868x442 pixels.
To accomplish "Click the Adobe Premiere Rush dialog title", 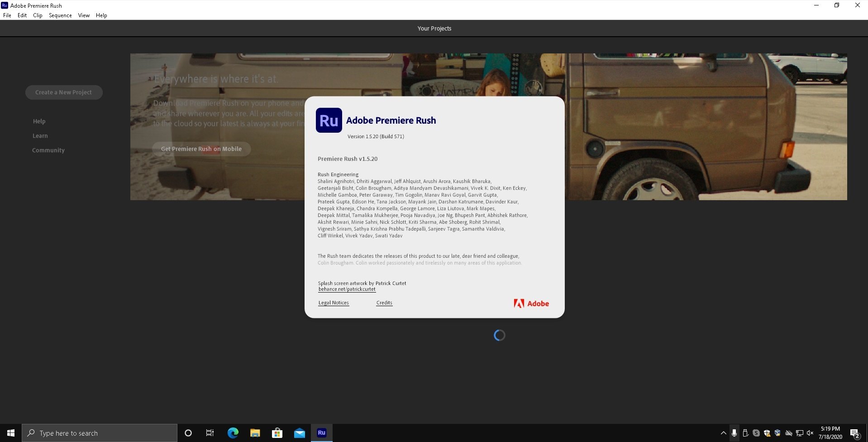I will (391, 120).
